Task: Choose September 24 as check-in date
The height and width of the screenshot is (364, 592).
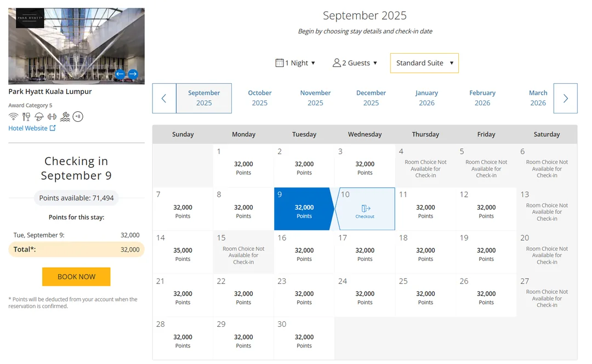Action: coord(365,295)
